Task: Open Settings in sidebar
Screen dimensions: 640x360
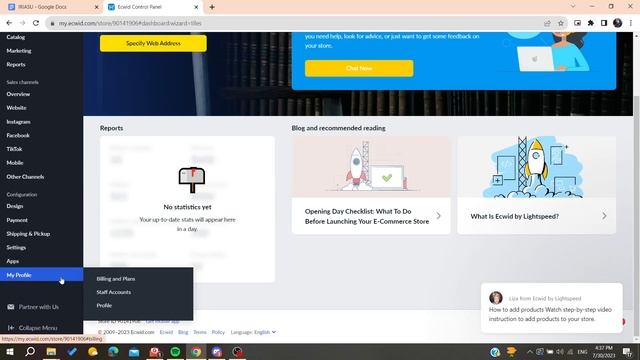Action: (x=16, y=247)
